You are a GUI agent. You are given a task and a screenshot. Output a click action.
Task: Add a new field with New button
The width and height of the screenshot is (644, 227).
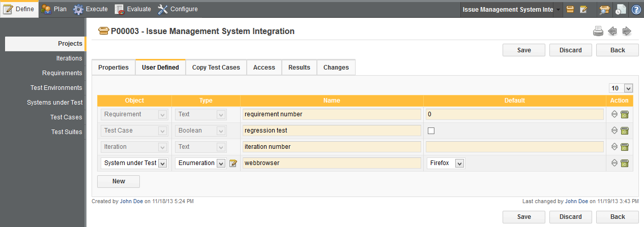click(119, 181)
